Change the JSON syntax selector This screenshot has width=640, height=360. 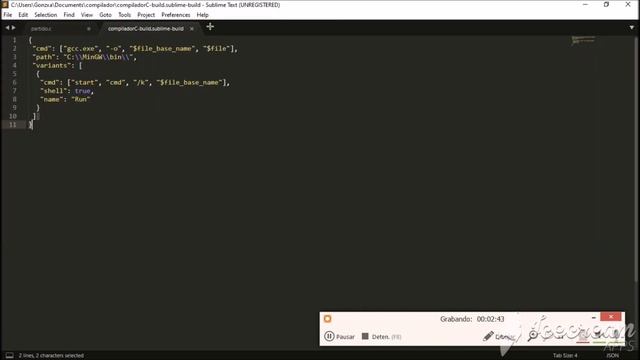pos(612,356)
